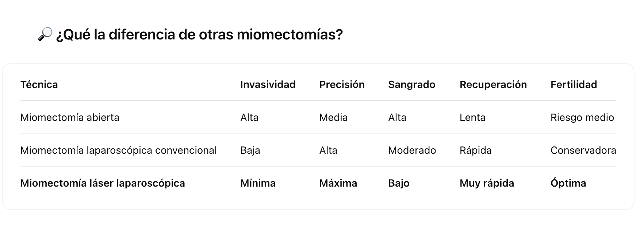This screenshot has height=233, width=644.
Task: Click the 'Recuperación' column header
Action: pyautogui.click(x=493, y=85)
